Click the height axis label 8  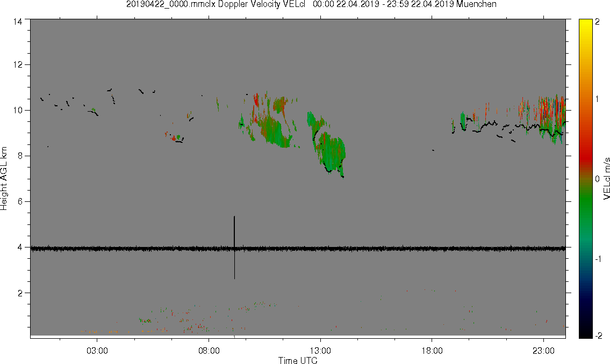(20, 156)
